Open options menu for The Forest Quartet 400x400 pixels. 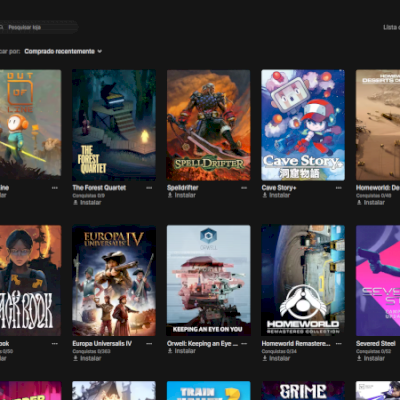[x=149, y=188]
